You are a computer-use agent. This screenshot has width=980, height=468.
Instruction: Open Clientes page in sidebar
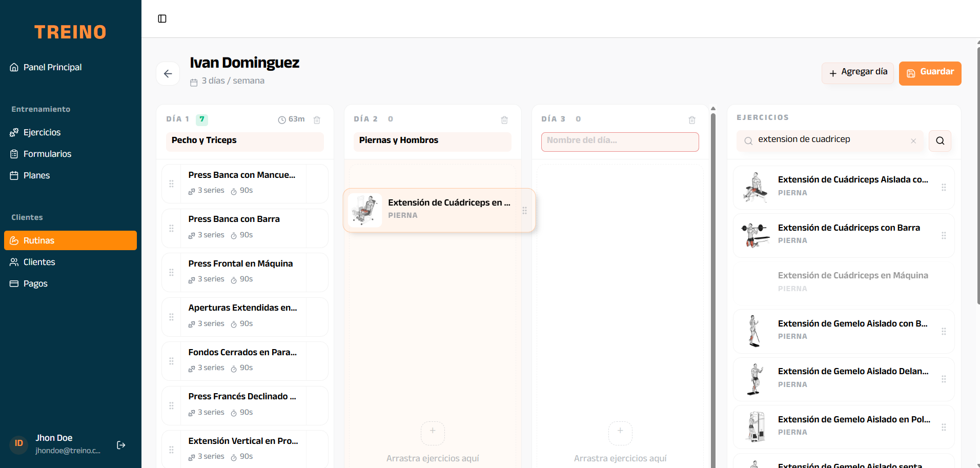click(70, 262)
